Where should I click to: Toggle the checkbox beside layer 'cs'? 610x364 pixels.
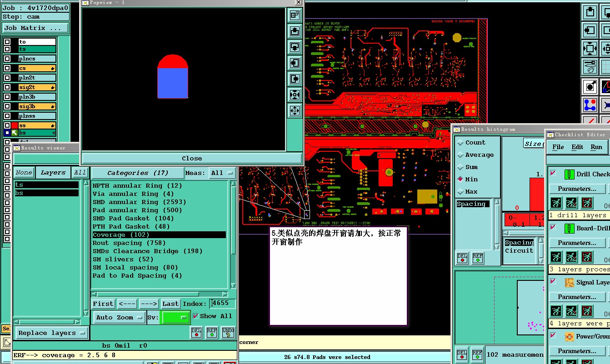click(7, 68)
